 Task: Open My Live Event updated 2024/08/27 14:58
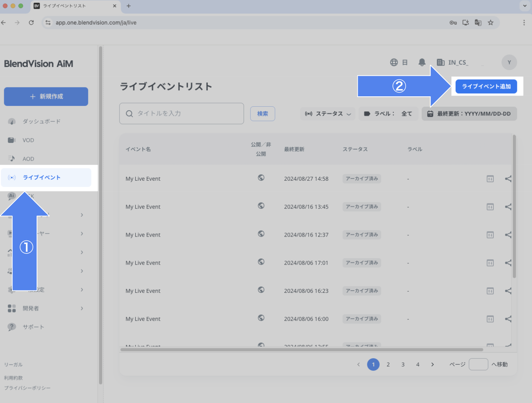(143, 179)
